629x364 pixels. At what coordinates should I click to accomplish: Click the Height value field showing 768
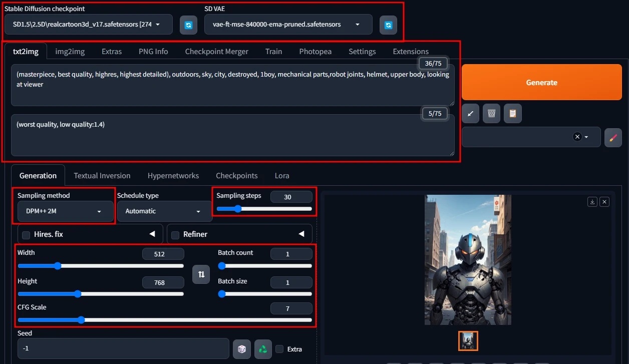click(163, 282)
